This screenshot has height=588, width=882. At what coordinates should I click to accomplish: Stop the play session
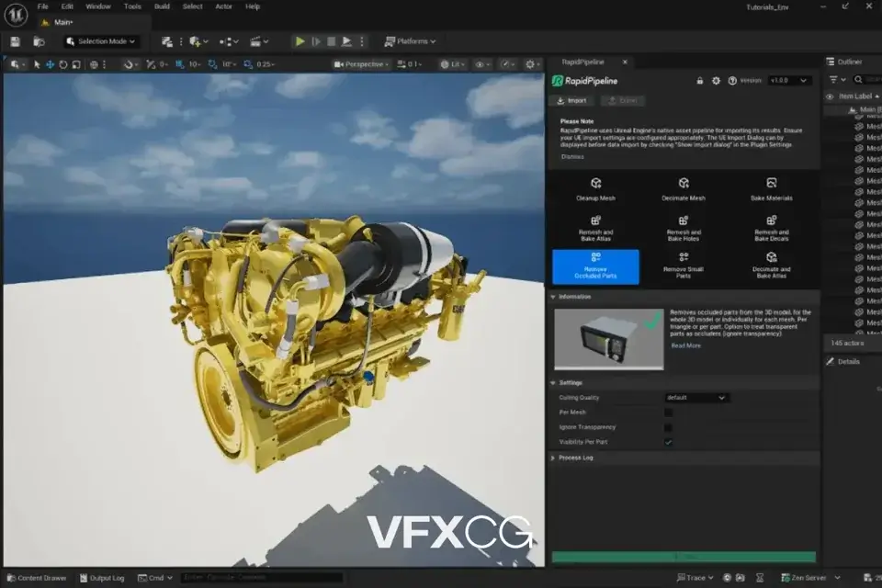(x=332, y=41)
